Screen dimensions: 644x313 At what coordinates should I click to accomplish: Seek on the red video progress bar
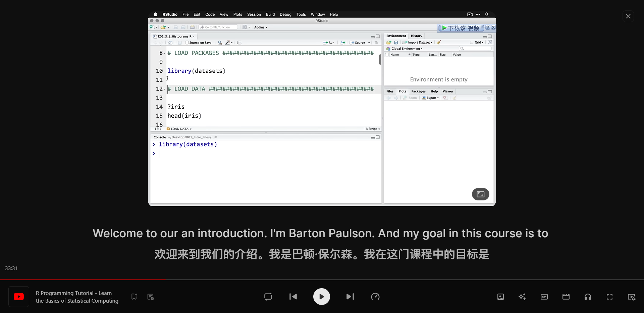click(322, 279)
